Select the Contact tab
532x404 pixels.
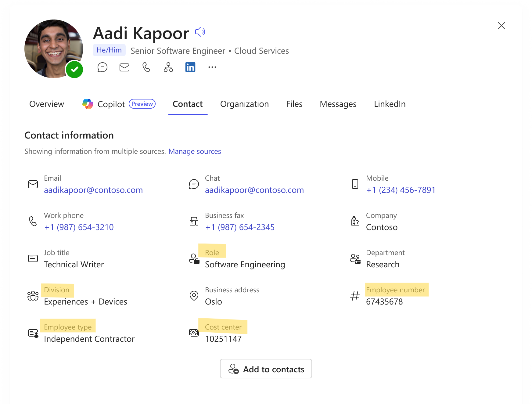pos(188,104)
